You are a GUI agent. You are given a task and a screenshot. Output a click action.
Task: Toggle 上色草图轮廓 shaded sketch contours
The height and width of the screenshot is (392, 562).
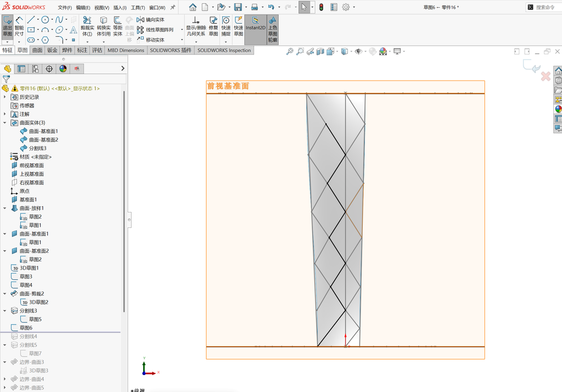273,30
